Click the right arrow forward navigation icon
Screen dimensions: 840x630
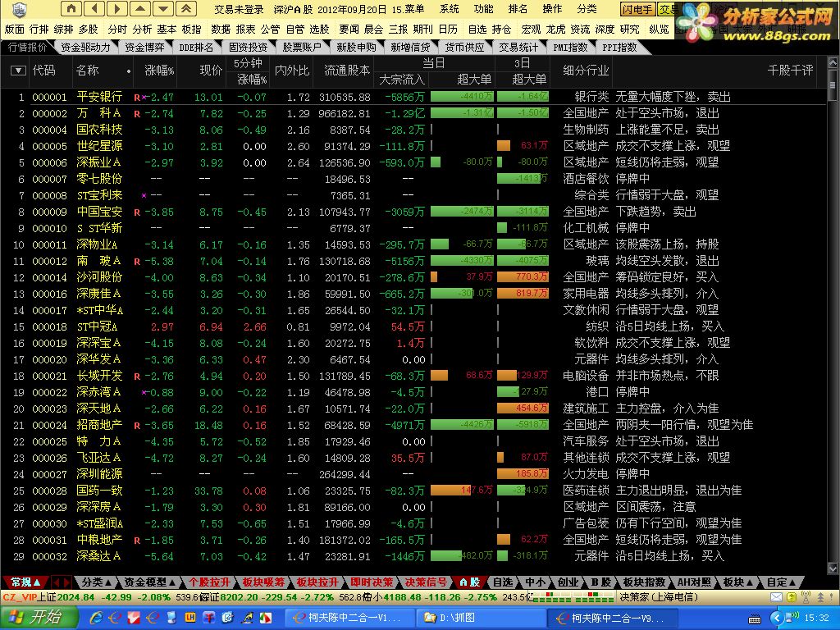117,8
